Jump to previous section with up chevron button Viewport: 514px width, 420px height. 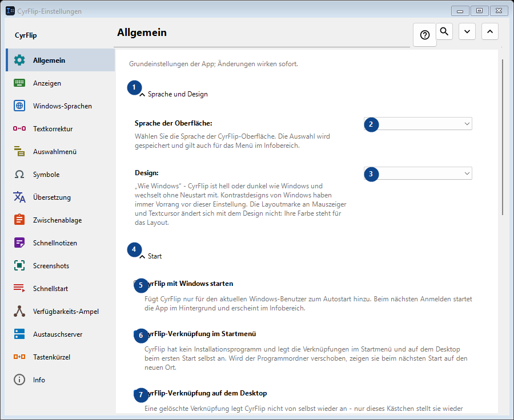(x=490, y=31)
